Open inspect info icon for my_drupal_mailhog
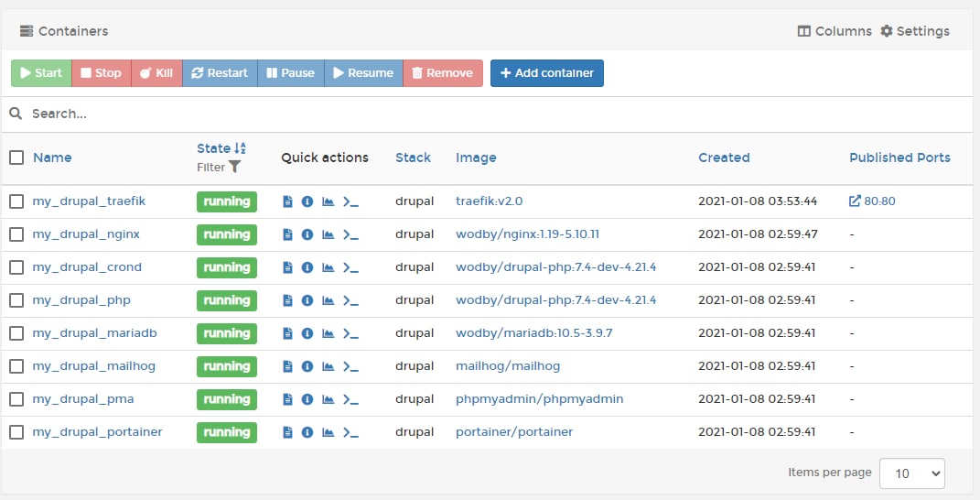 point(307,366)
